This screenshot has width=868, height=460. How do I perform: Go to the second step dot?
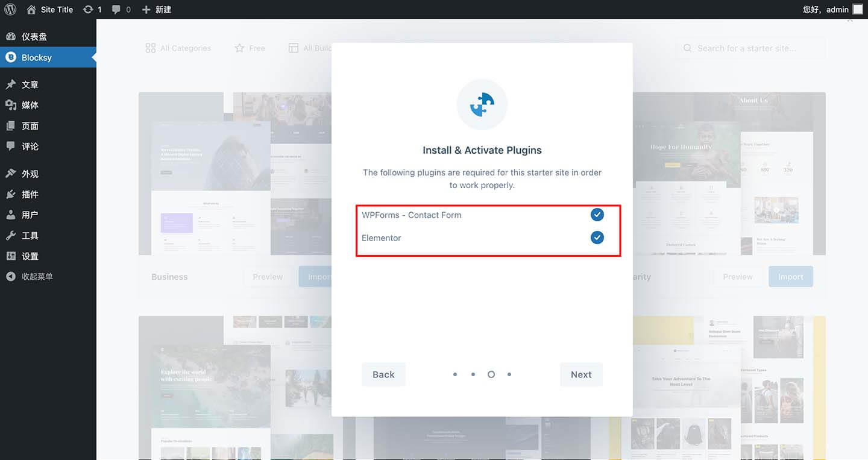tap(473, 374)
